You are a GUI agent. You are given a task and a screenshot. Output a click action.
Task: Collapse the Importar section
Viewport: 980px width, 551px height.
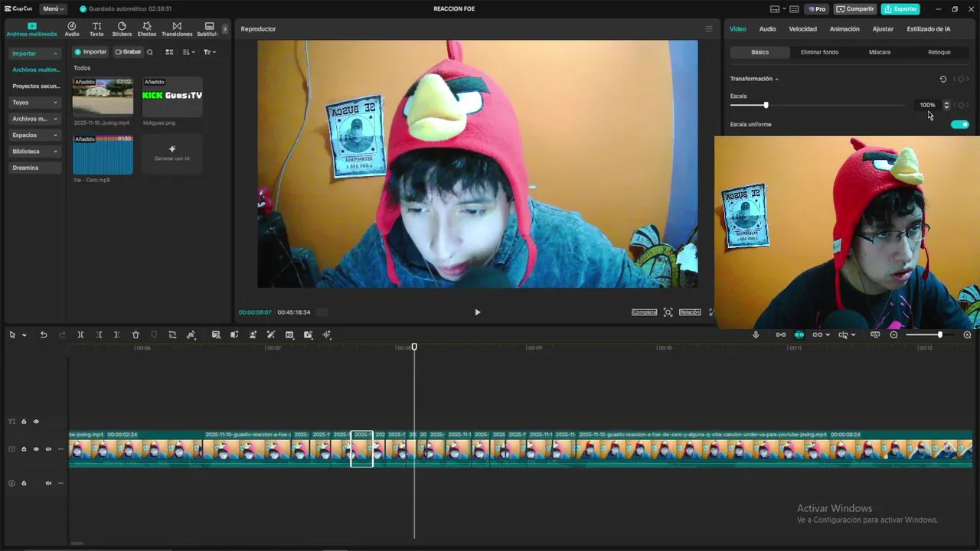pyautogui.click(x=34, y=54)
